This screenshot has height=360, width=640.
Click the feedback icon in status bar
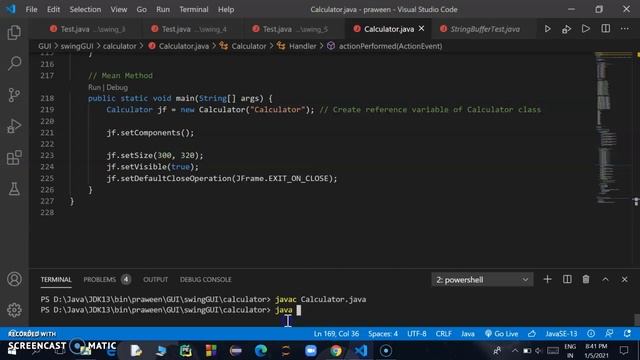pos(609,334)
